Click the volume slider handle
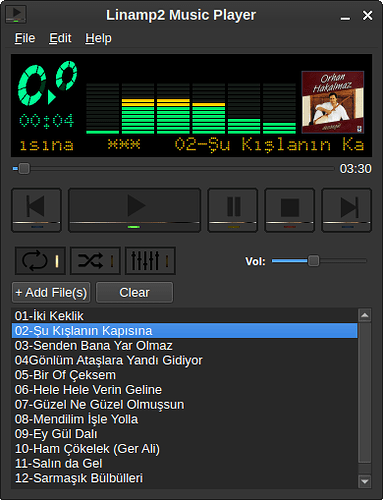 coord(313,261)
